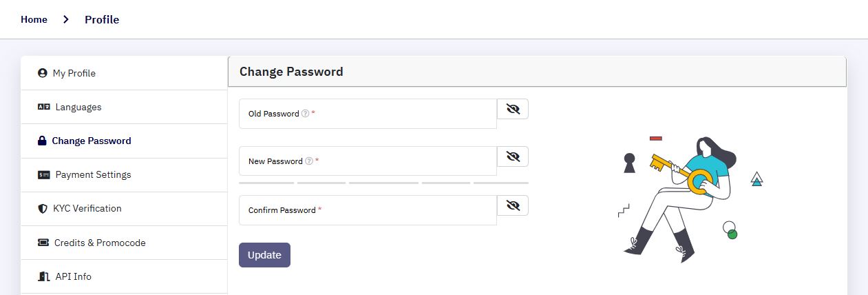Click the My Profile user icon
The height and width of the screenshot is (295, 868).
click(x=43, y=73)
